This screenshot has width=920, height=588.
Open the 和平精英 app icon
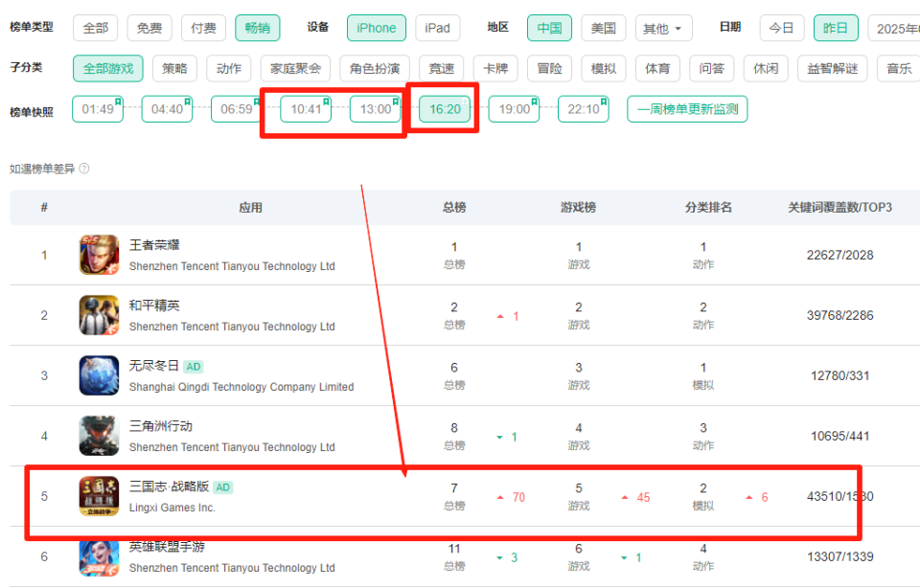pos(99,315)
